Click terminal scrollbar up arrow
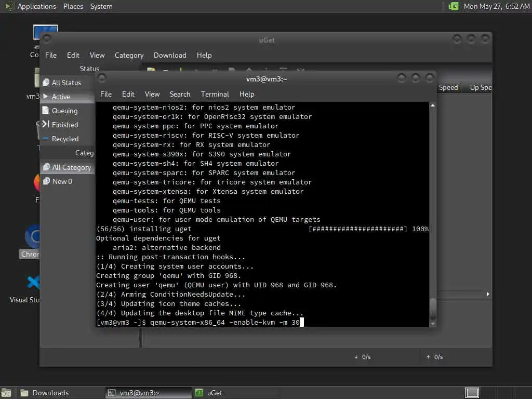 tap(433, 105)
